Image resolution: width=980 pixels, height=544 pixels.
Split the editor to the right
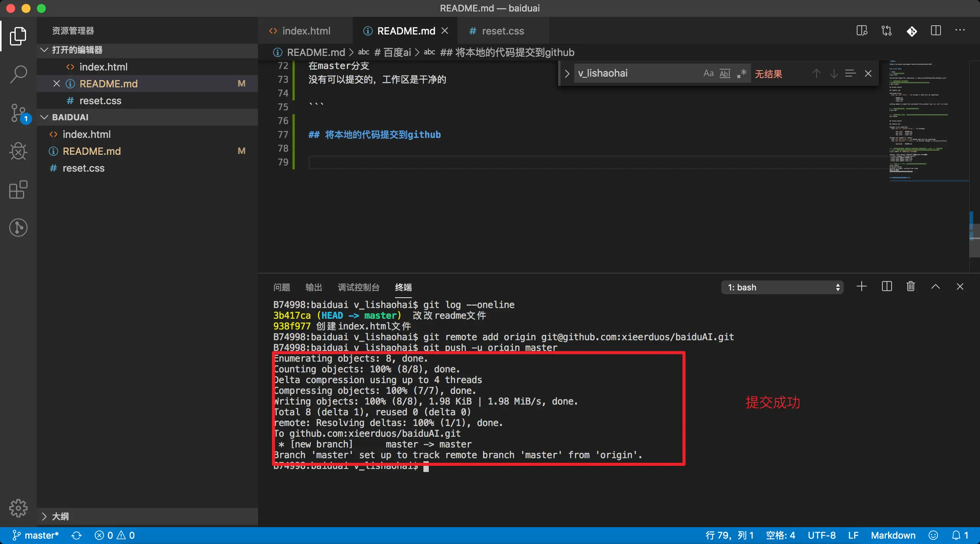point(936,31)
